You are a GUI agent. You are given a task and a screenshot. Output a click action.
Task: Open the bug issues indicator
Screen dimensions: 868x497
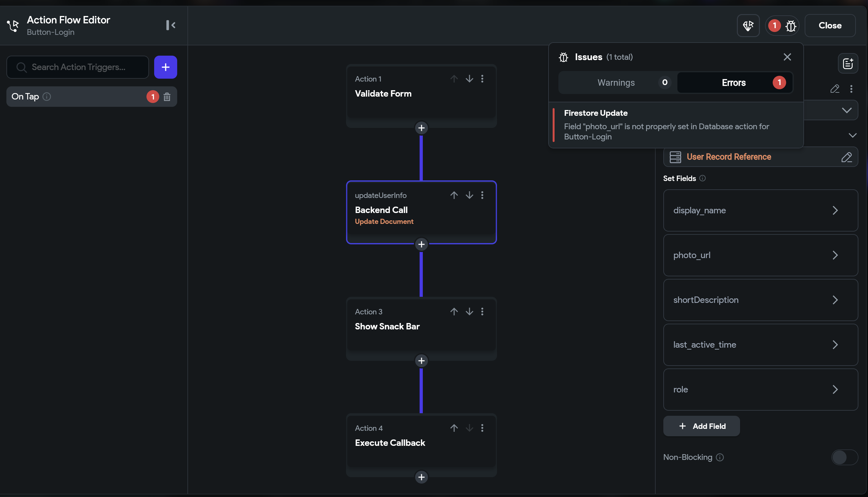click(x=782, y=26)
